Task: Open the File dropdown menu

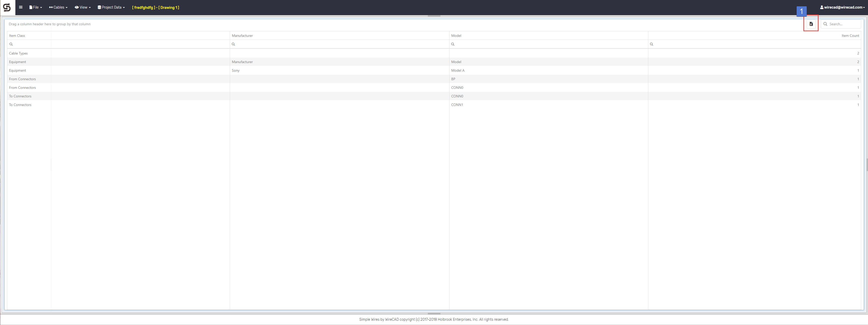Action: pyautogui.click(x=35, y=7)
